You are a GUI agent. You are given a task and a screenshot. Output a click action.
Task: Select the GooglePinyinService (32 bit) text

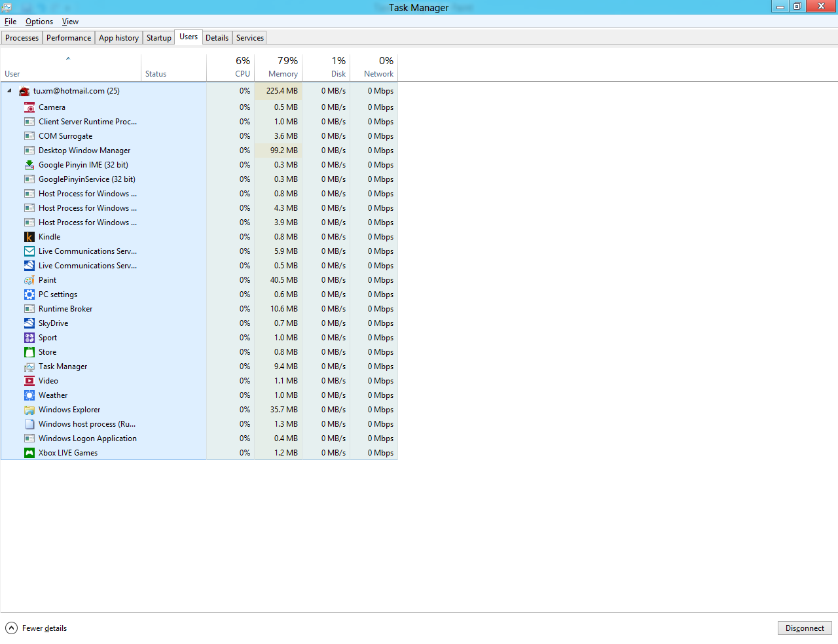click(87, 179)
